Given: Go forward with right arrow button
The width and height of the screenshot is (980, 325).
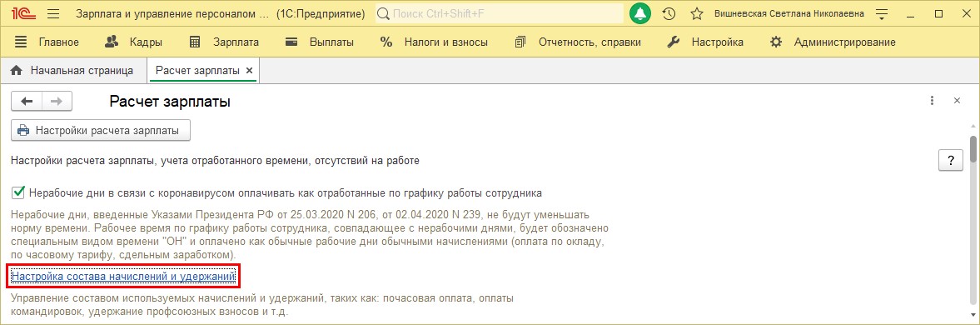Looking at the screenshot, I should pyautogui.click(x=57, y=102).
